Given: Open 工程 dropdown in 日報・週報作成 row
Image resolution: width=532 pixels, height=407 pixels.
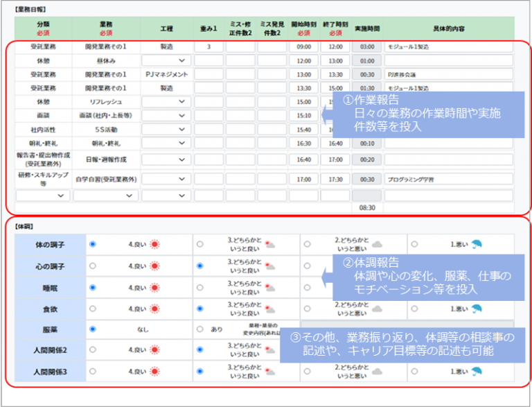Looking at the screenshot, I should (x=166, y=159).
